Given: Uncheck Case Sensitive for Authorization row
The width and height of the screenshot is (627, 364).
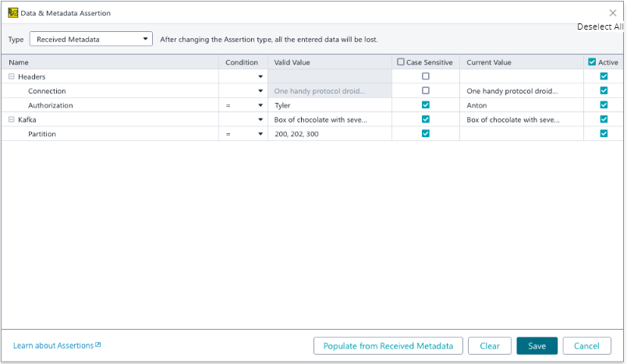Looking at the screenshot, I should click(x=425, y=105).
